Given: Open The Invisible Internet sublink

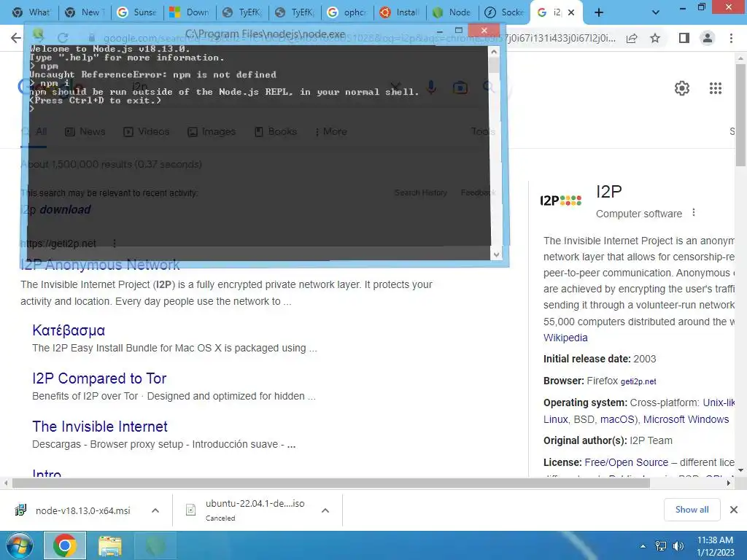Looking at the screenshot, I should (99, 427).
